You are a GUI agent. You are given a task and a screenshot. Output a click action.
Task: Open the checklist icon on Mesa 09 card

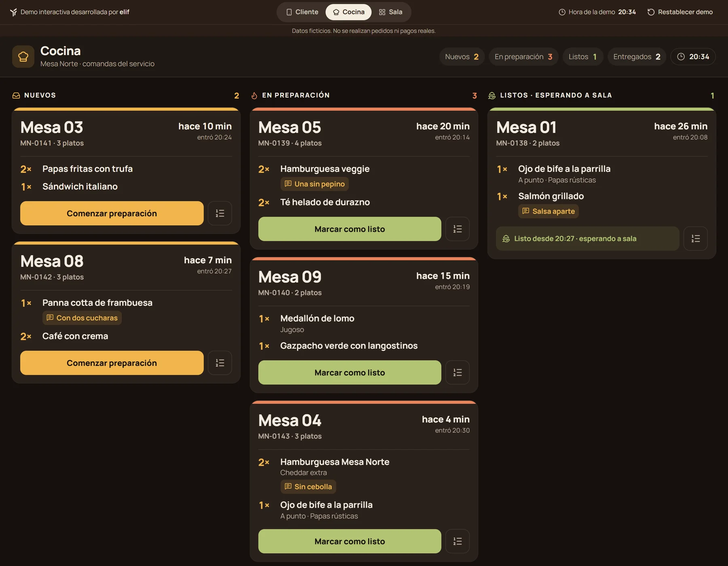457,372
